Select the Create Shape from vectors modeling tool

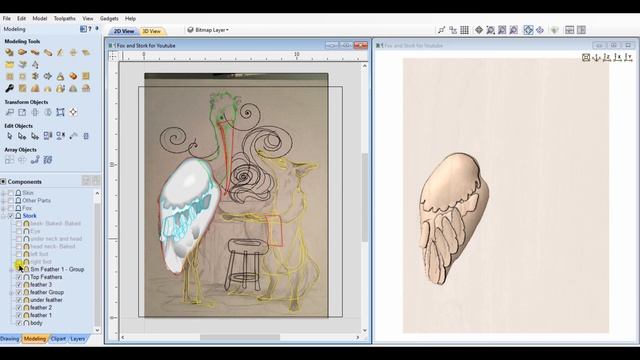9,52
